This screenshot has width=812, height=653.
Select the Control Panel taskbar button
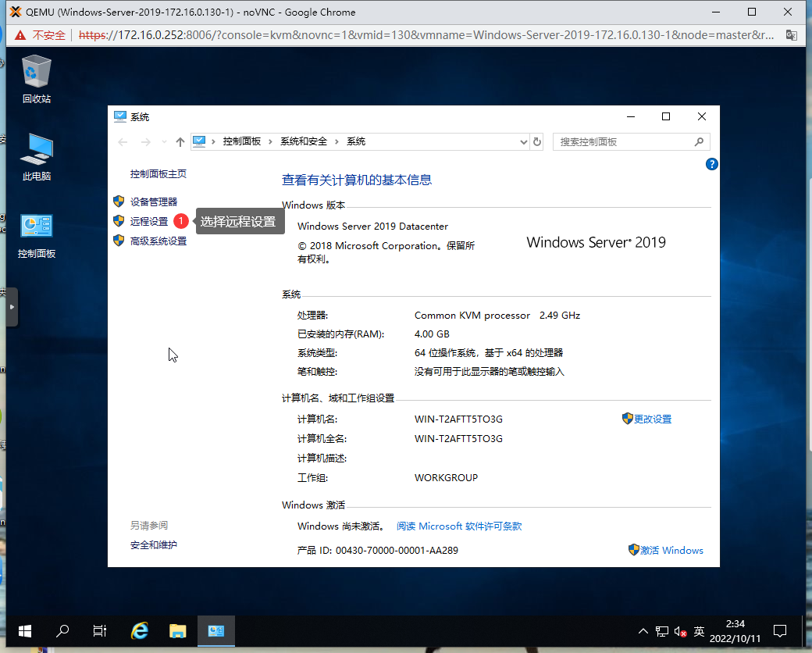click(216, 631)
